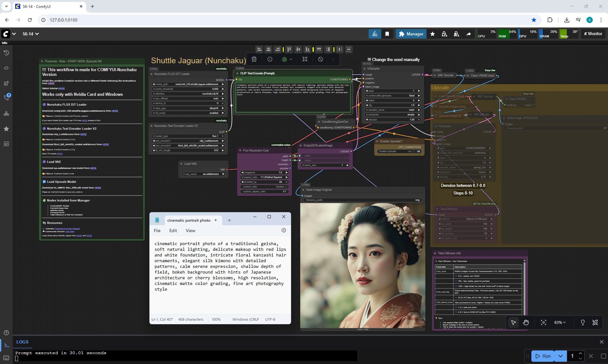Expand the Run button options arrow
Viewport: 608px width, 364px height.
click(x=560, y=356)
